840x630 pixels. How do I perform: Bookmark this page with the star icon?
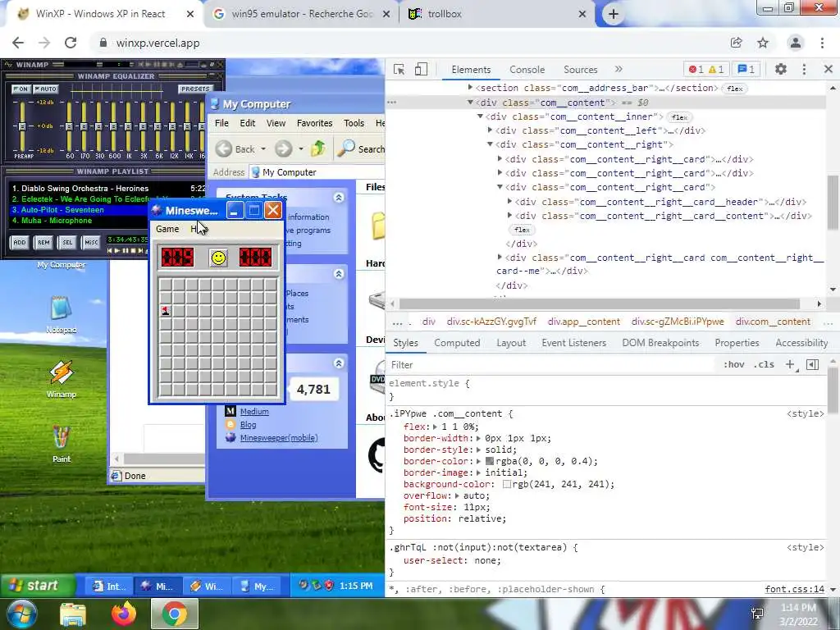(763, 43)
